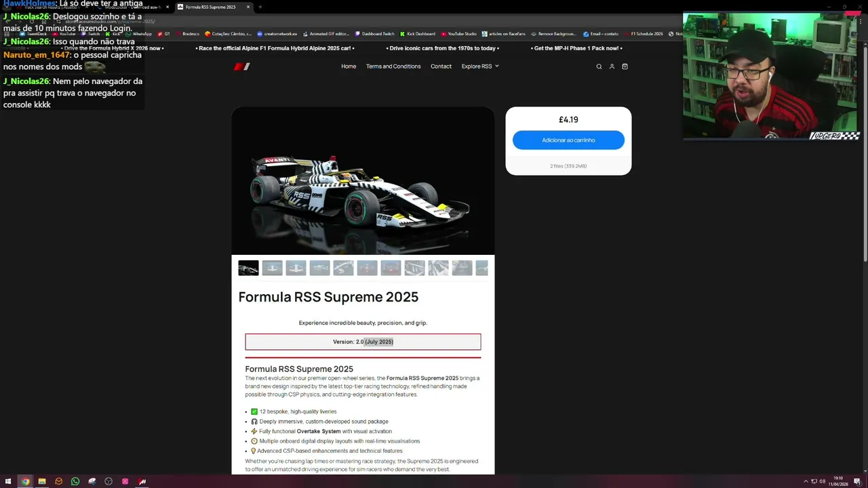Open Terms and Conditions page
Viewport: 868px width, 488px height.
[393, 66]
